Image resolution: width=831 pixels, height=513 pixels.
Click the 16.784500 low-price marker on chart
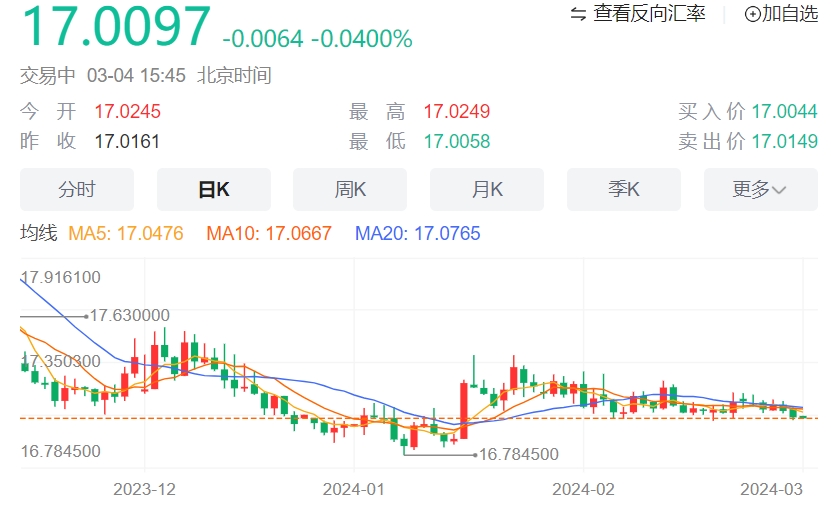pos(519,454)
